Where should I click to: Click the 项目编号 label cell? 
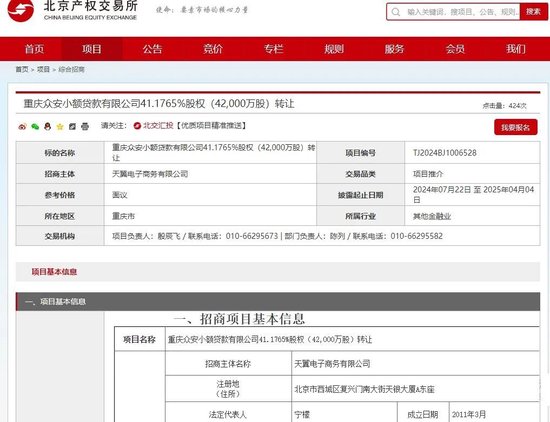[361, 153]
